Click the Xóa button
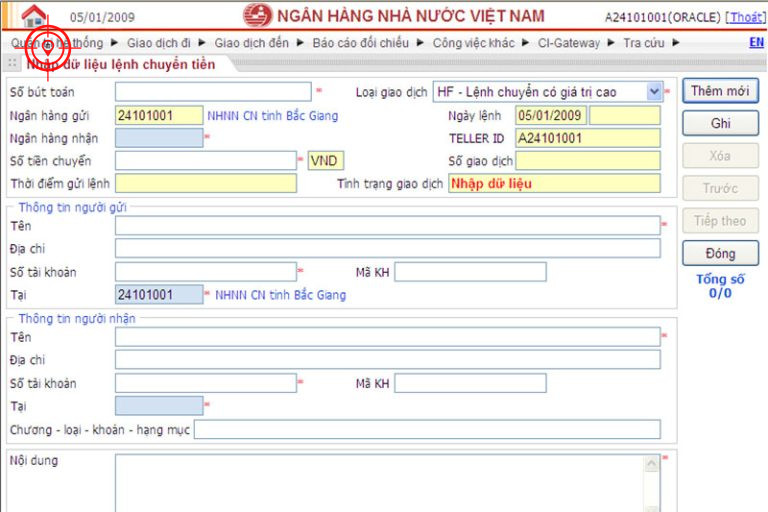Viewport: 768px width, 512px height. point(720,156)
